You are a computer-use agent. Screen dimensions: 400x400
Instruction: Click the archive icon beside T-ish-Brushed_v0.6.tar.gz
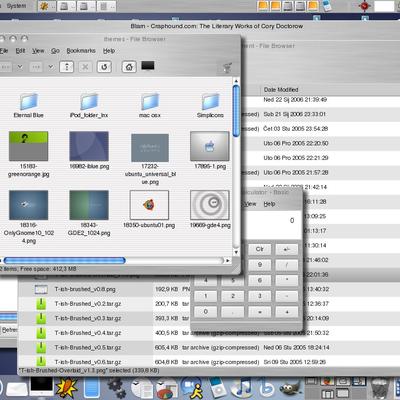(x=41, y=361)
